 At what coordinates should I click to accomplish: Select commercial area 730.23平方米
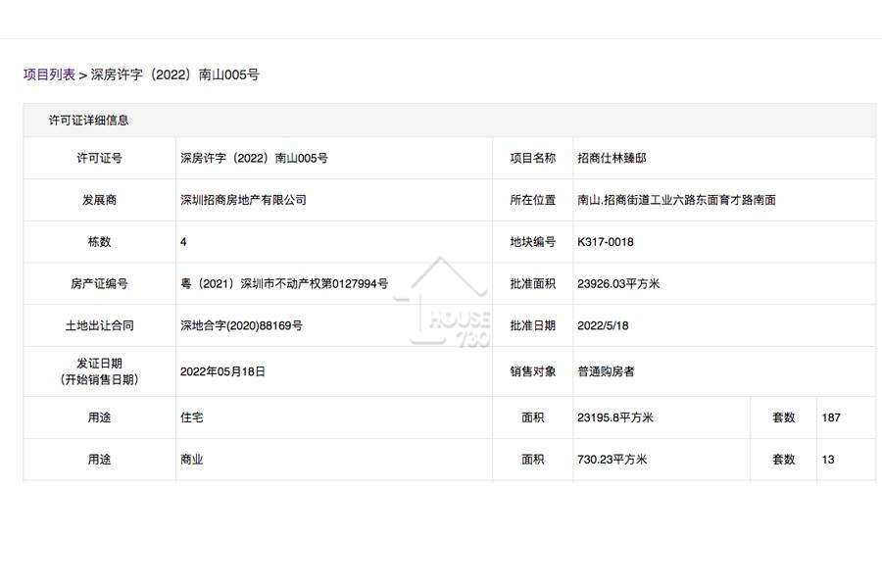[x=612, y=460]
